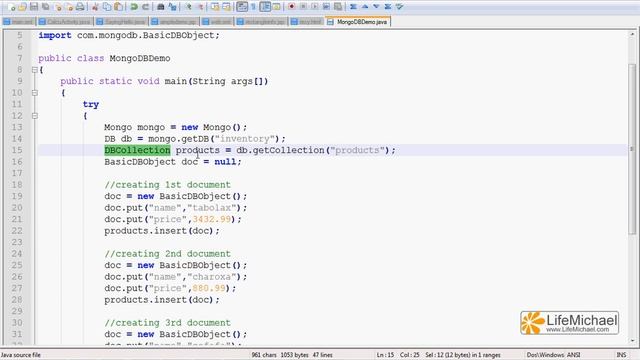Click 'ANSI' encoding in status bar
Image resolution: width=640 pixels, height=360 pixels.
tap(573, 355)
